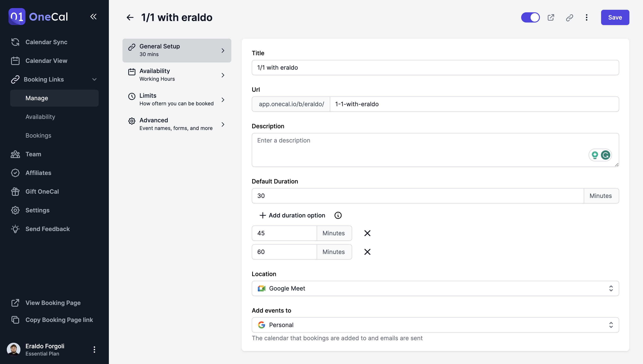Collapse the Booking Links section
Image resolution: width=643 pixels, height=364 pixels.
tap(94, 79)
